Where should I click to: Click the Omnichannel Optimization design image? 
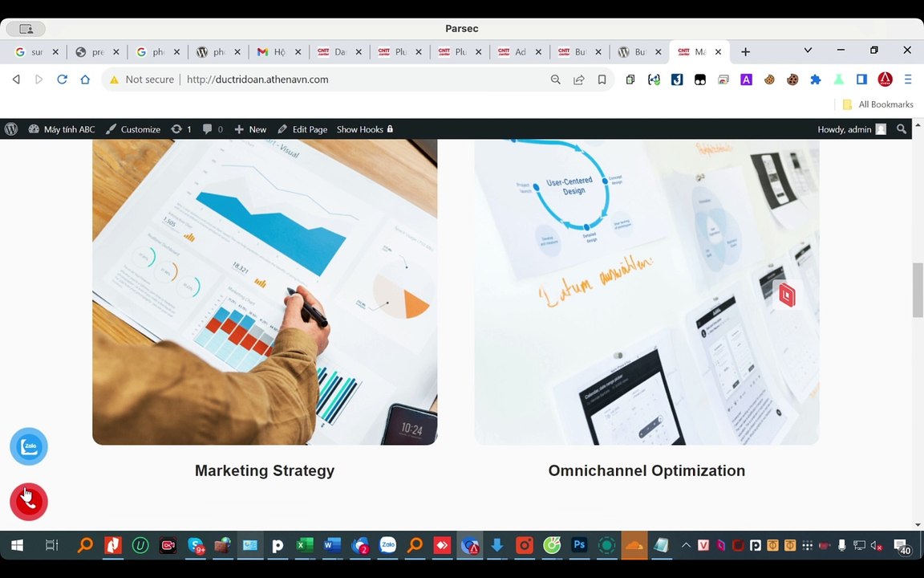point(646,292)
